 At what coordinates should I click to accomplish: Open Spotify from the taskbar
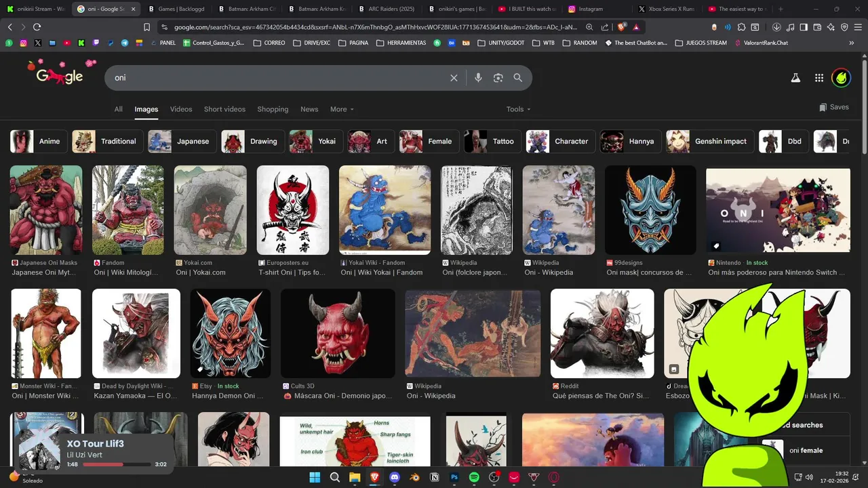point(475,477)
